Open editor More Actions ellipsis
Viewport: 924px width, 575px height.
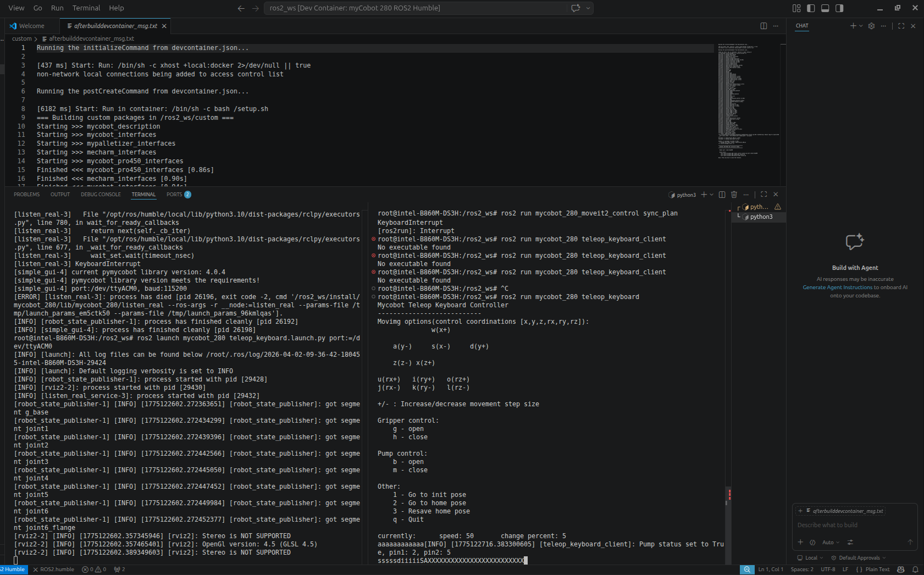coord(776,26)
